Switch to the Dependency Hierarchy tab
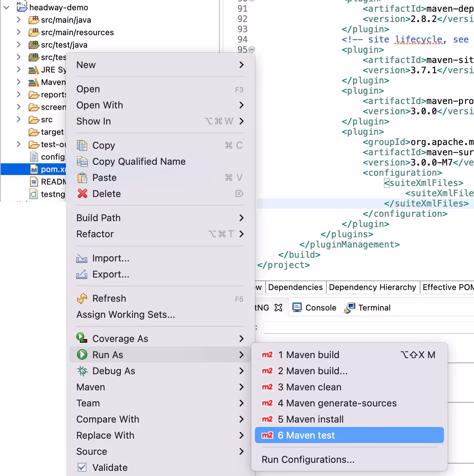Image resolution: width=474 pixels, height=476 pixels. pyautogui.click(x=372, y=287)
